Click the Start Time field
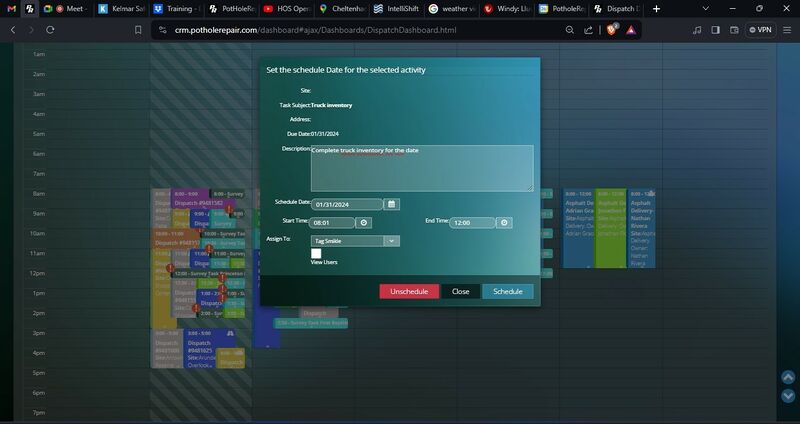 (x=332, y=223)
